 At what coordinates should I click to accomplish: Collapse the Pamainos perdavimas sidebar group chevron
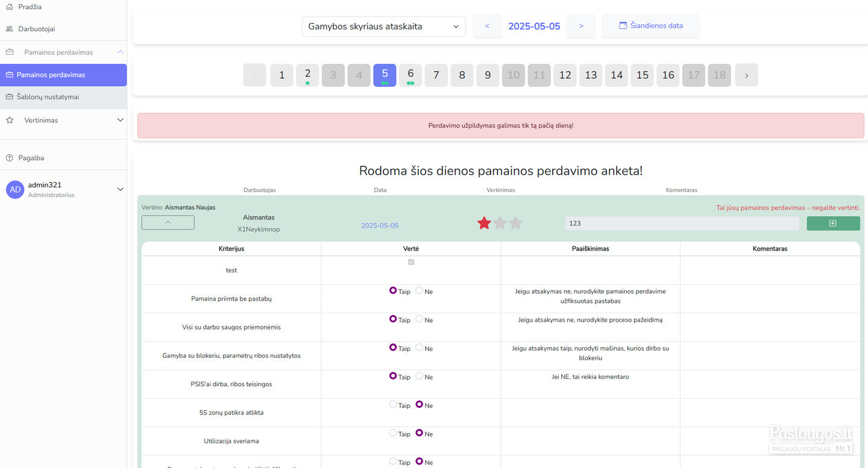click(x=120, y=52)
